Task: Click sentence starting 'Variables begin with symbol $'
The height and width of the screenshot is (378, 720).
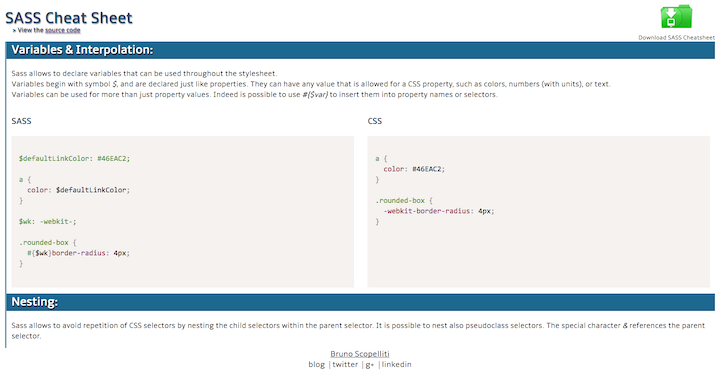Action: pos(311,84)
